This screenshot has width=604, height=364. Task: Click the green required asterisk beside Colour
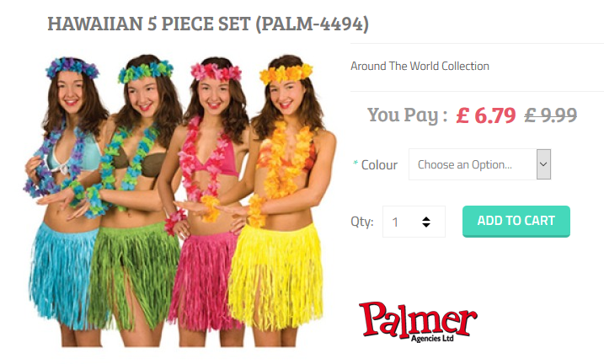pos(355,163)
